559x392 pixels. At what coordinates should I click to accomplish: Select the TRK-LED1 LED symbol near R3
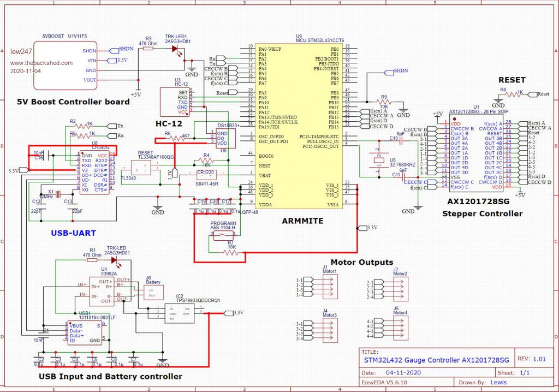pyautogui.click(x=175, y=49)
